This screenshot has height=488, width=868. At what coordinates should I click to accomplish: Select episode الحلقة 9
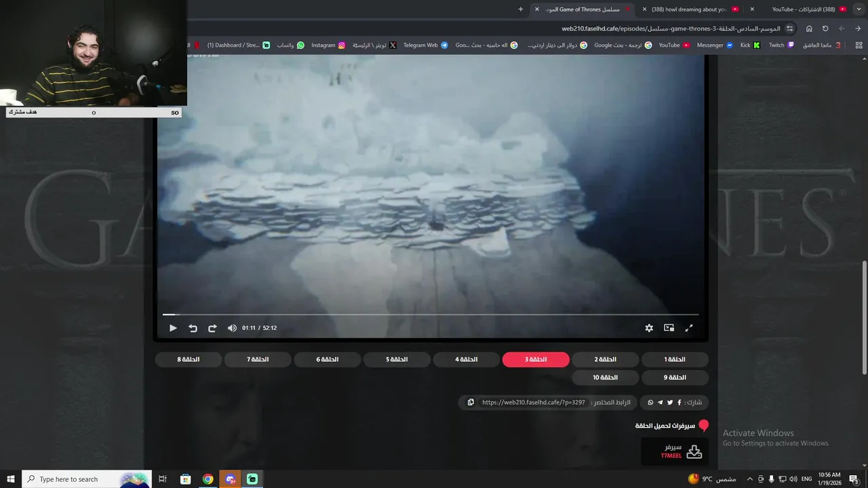click(x=675, y=378)
